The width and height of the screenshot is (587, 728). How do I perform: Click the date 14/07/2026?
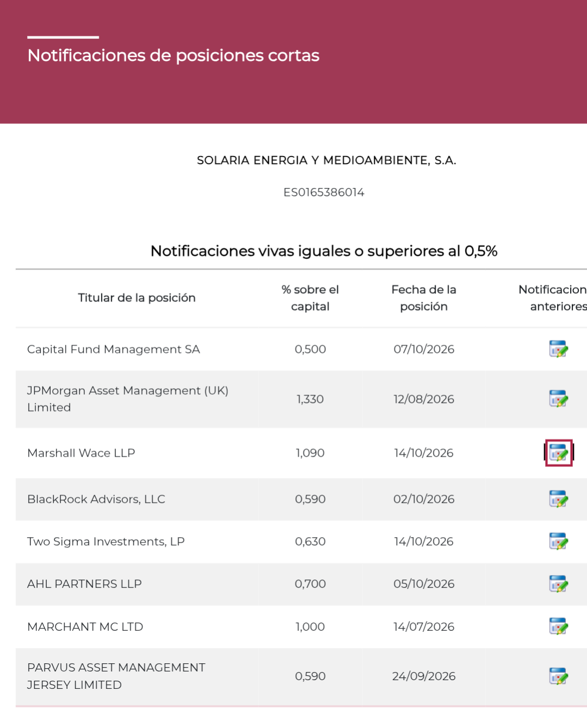click(424, 626)
